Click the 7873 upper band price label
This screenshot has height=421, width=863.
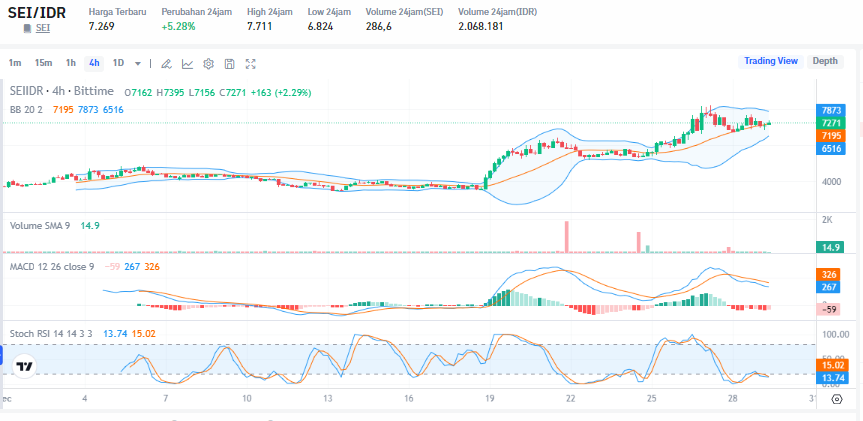click(x=830, y=110)
